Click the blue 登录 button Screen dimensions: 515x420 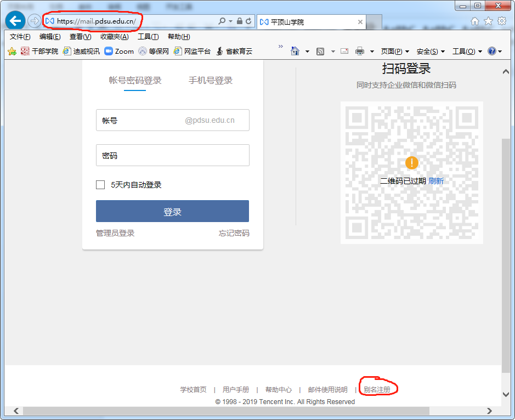pyautogui.click(x=172, y=211)
